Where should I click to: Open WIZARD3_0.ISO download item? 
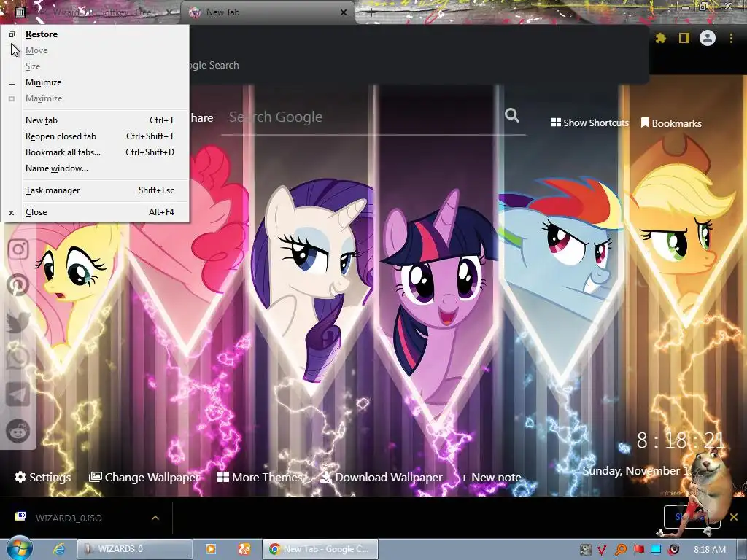coord(69,518)
